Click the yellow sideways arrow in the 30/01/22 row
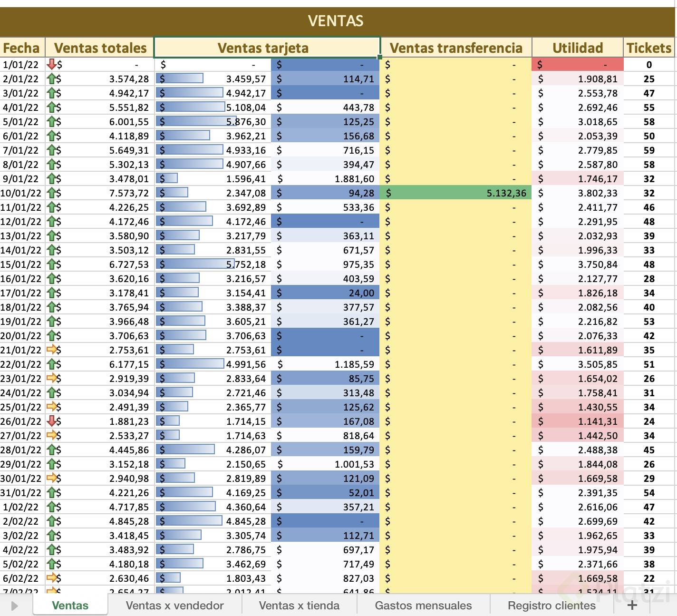Image resolution: width=677 pixels, height=616 pixels. point(52,478)
